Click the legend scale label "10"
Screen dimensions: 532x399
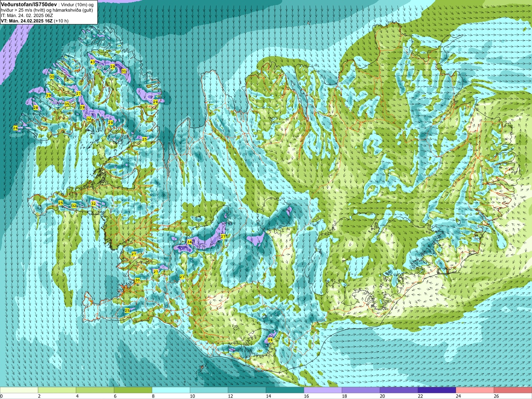click(192, 396)
